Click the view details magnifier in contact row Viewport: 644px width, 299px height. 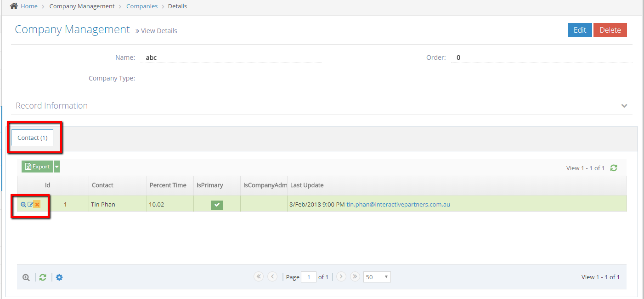(23, 205)
